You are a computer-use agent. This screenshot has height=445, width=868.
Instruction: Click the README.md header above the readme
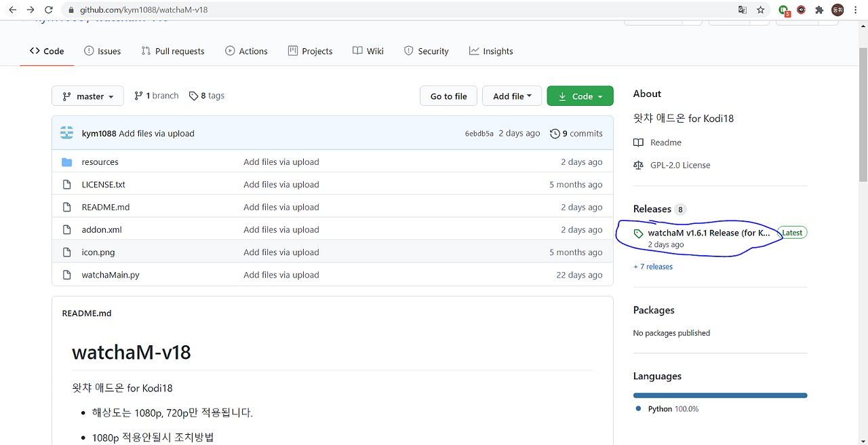tap(87, 313)
